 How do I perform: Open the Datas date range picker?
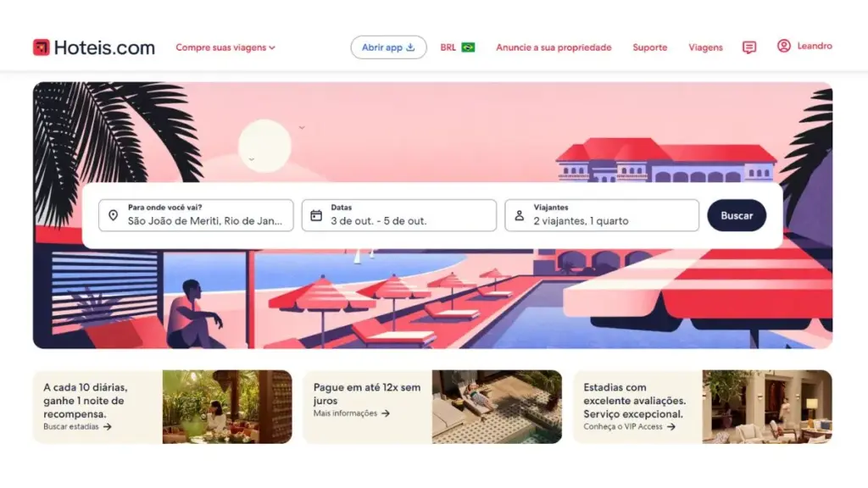point(399,215)
